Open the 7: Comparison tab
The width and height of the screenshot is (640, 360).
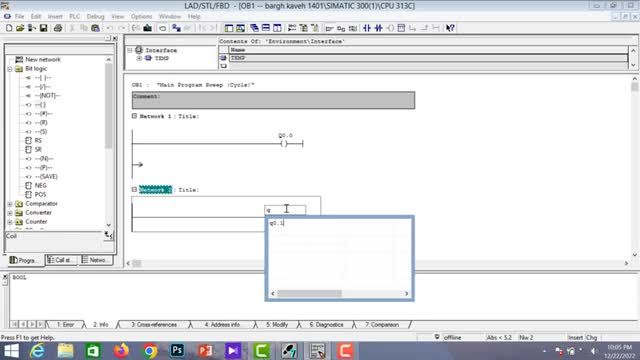point(382,325)
